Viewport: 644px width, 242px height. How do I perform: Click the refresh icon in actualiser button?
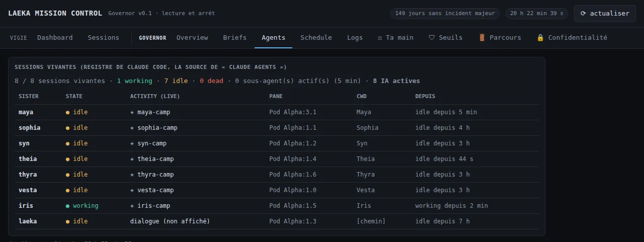click(x=583, y=14)
